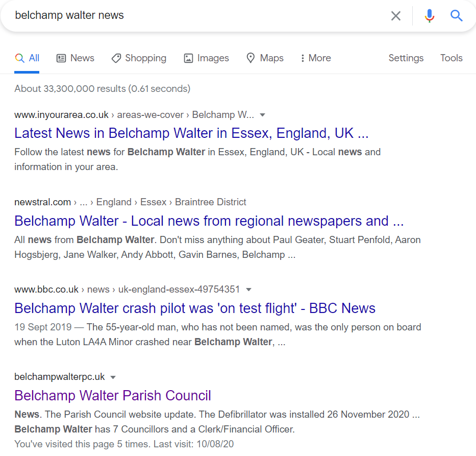
Task: Expand arrow next to inyourarea.co.uk result
Action: tap(263, 115)
